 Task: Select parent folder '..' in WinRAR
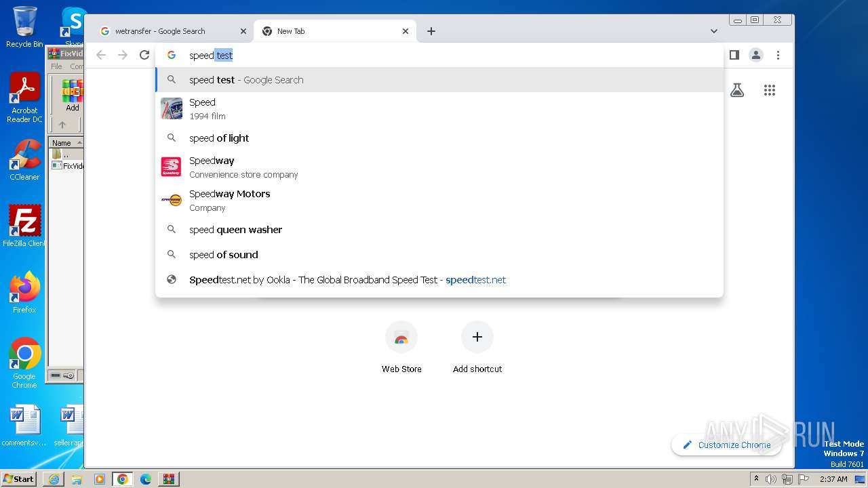tap(61, 155)
